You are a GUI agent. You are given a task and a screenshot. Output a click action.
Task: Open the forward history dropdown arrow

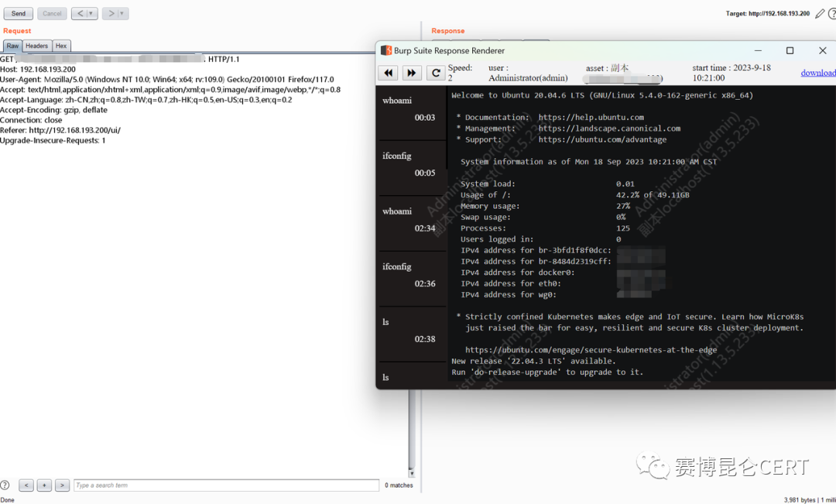122,13
